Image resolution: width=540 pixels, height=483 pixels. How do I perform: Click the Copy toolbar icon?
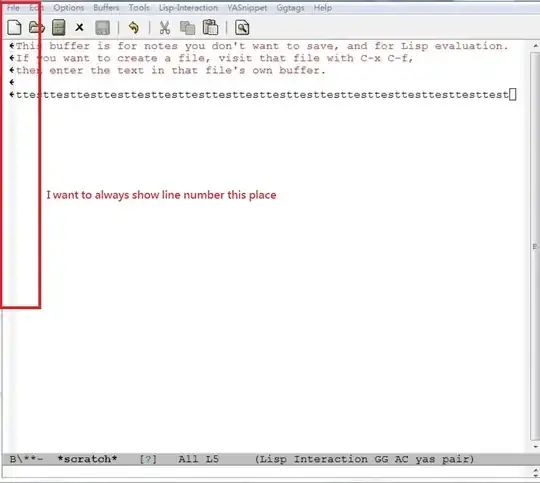pyautogui.click(x=187, y=28)
